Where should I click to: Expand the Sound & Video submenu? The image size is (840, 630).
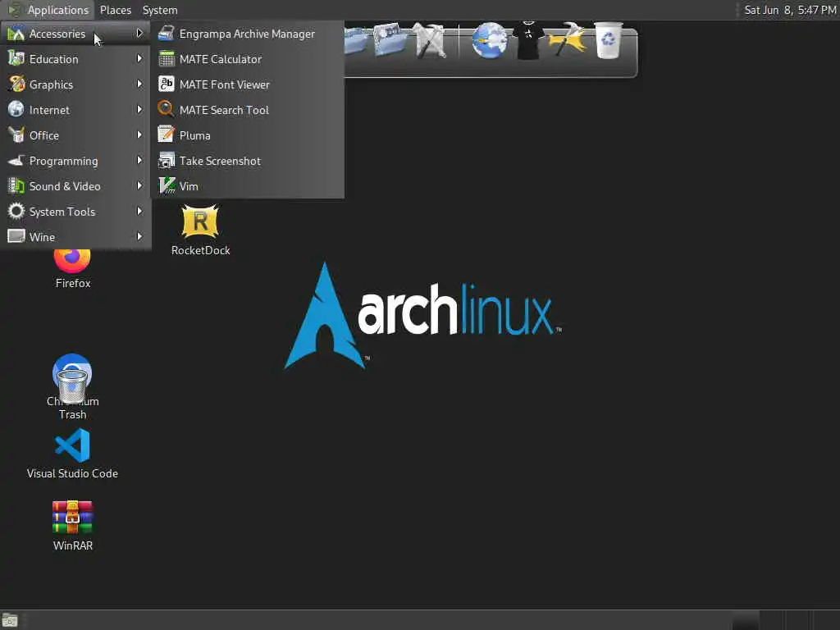[75, 186]
